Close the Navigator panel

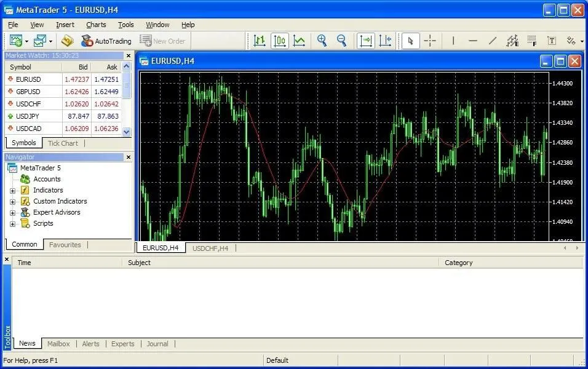tap(129, 157)
